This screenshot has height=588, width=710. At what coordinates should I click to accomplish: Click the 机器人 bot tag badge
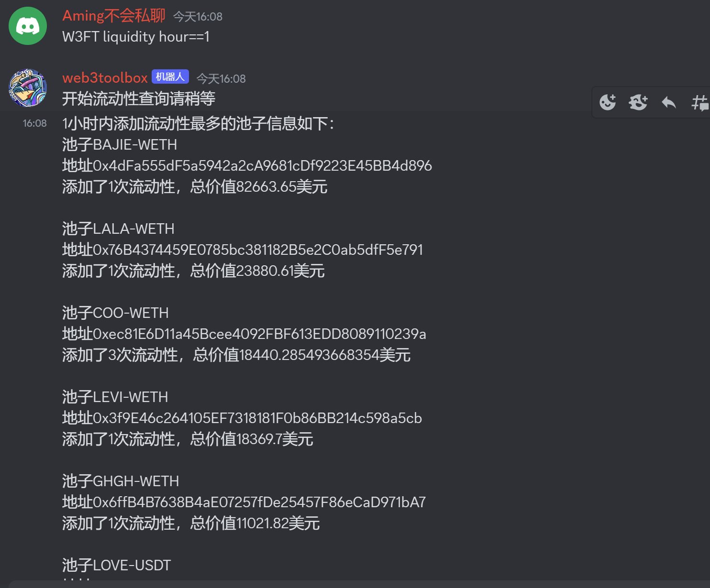click(x=170, y=77)
